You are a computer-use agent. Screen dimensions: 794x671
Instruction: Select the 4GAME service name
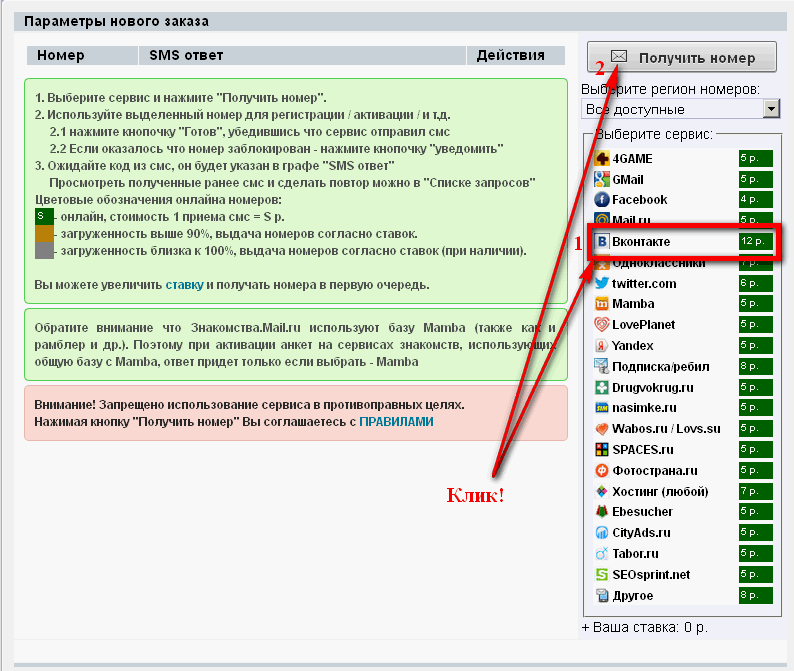632,159
